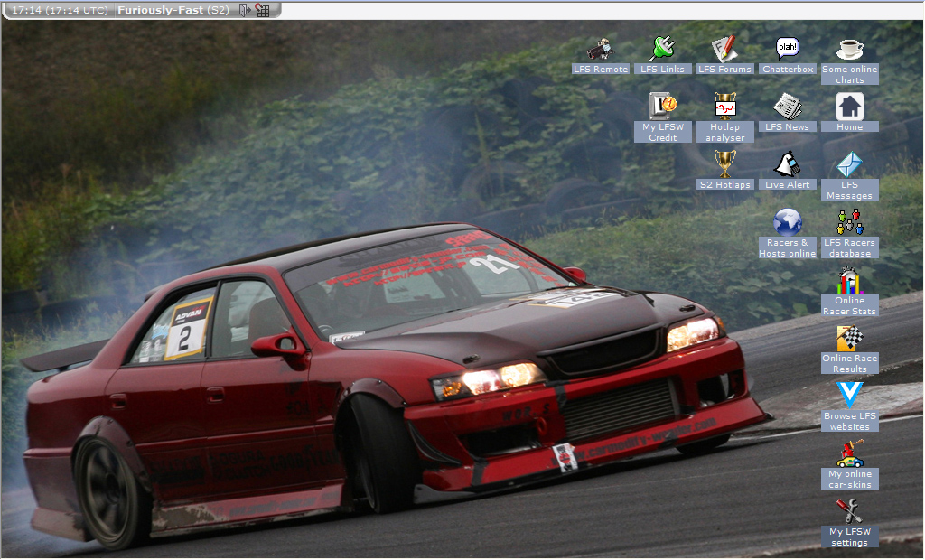Screen dimensions: 925x560
Task: Click the Home label
Action: click(849, 126)
